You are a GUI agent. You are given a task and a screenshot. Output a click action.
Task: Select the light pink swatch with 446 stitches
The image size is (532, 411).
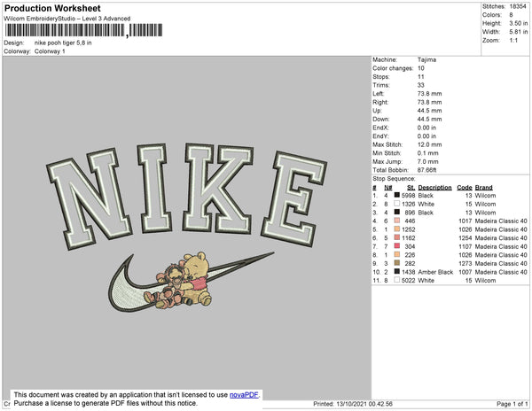(396, 221)
